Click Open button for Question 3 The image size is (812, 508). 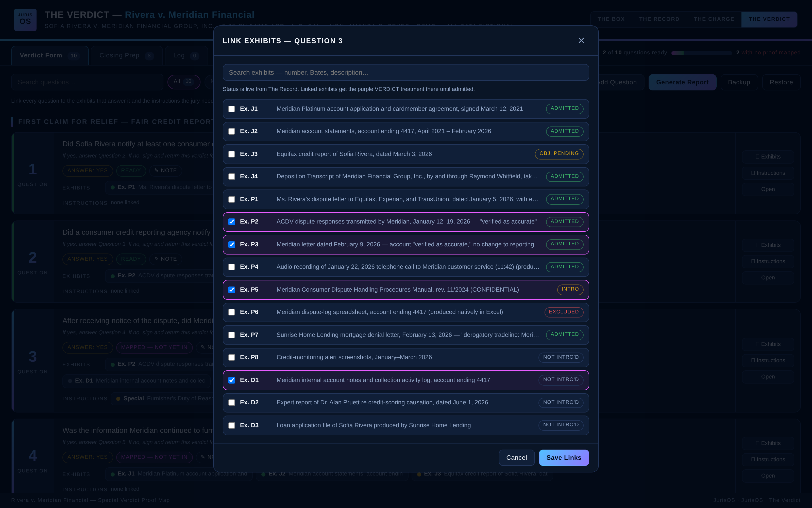(768, 377)
